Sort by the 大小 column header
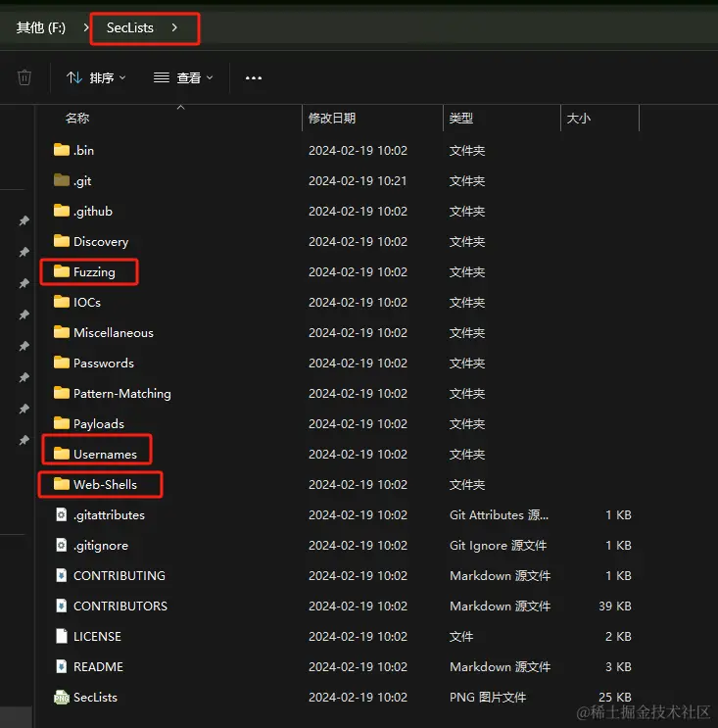The height and width of the screenshot is (728, 718). point(578,118)
